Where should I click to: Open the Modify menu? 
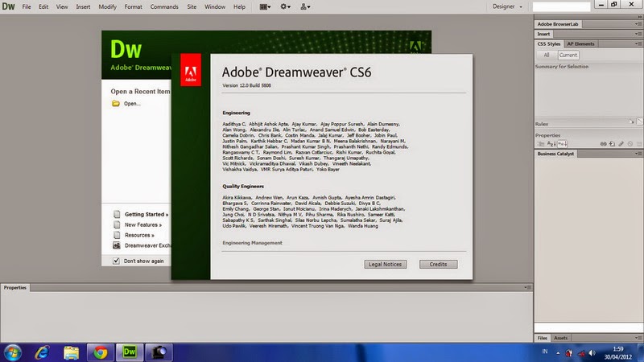pos(107,6)
